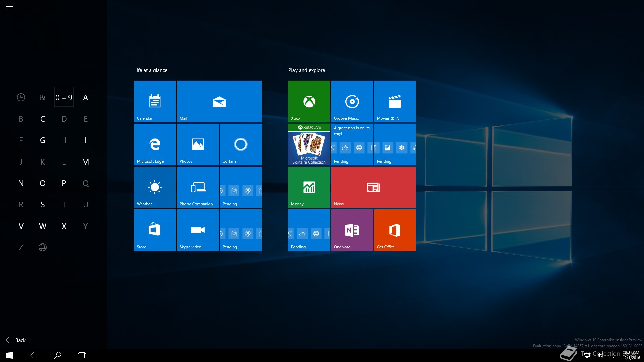Open Microsoft Solitaire Collection tile
644x362 pixels.
pos(309,144)
